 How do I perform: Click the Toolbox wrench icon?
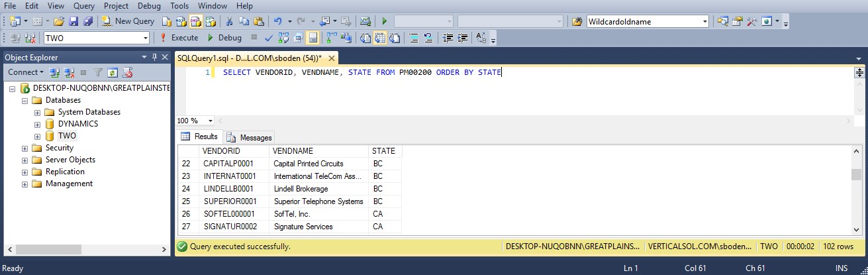coord(751,21)
